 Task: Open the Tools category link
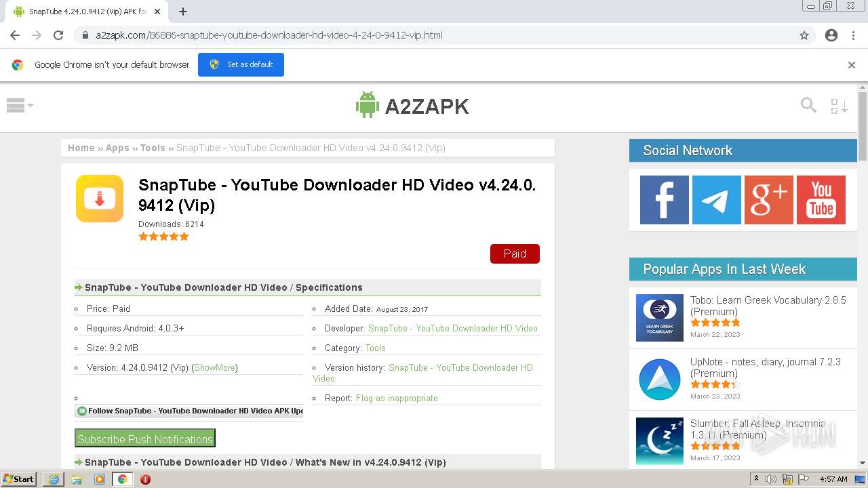[x=375, y=348]
